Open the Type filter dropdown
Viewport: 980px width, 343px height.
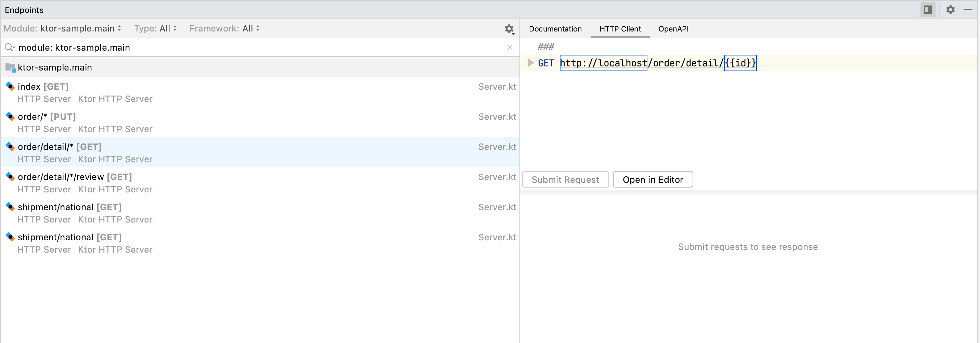coord(155,28)
